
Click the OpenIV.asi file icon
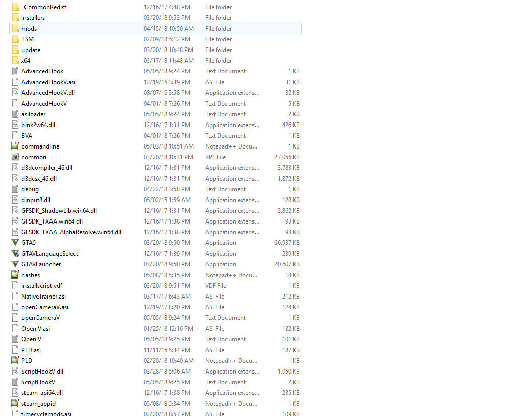(15, 329)
